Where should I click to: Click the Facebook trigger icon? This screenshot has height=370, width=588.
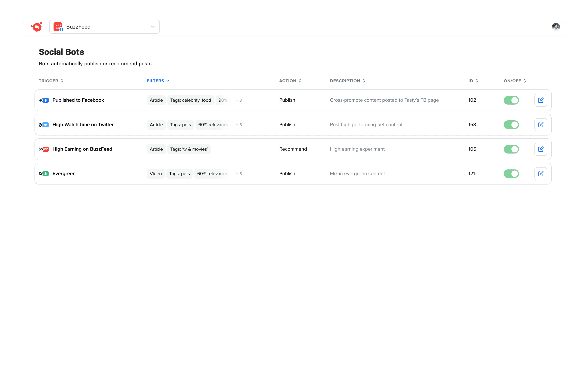[x=45, y=100]
